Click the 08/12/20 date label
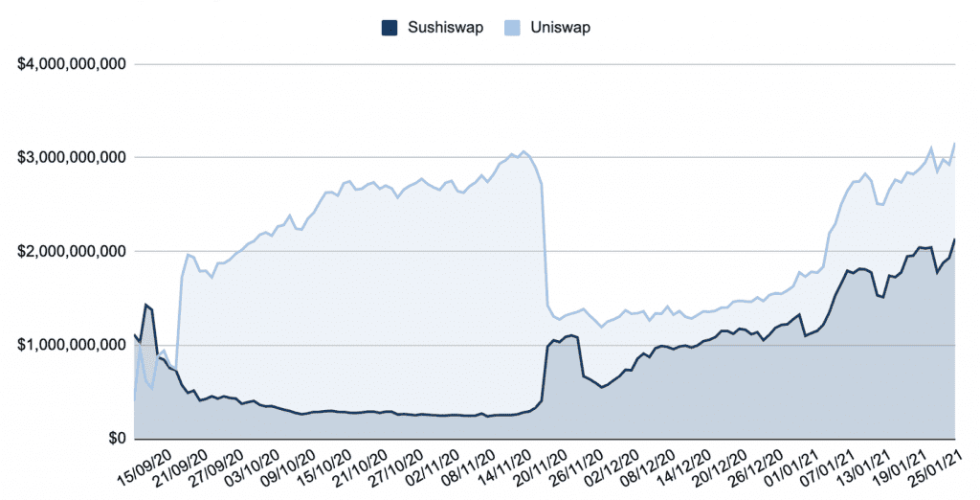Viewport: 980px width, 500px height. pos(650,466)
